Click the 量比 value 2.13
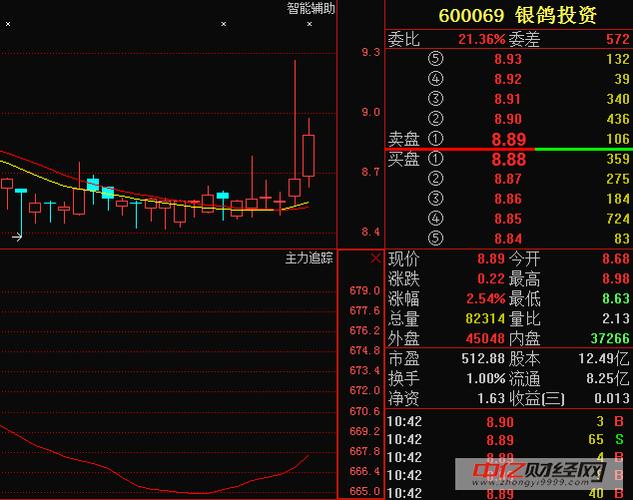The height and width of the screenshot is (500, 633). (616, 318)
